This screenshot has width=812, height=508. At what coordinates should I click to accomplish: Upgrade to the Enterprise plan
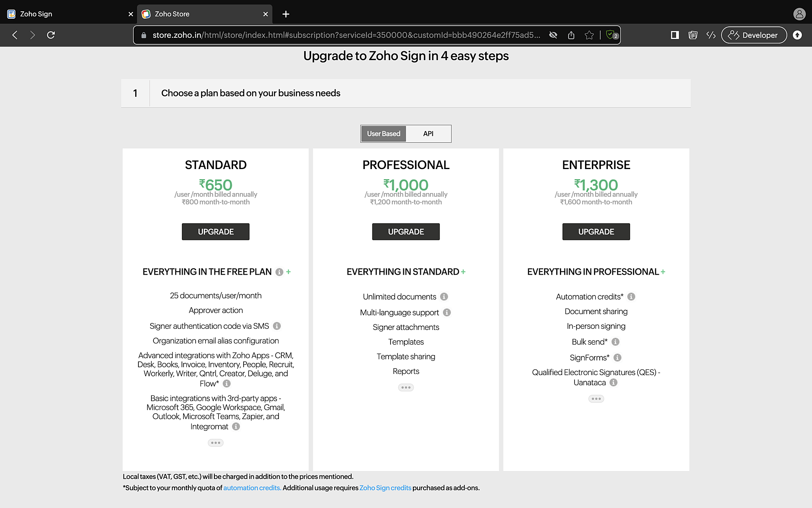[596, 232]
